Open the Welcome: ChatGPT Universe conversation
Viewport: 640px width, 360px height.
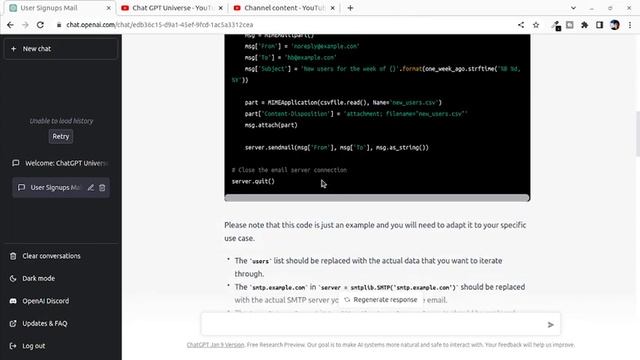(60, 163)
